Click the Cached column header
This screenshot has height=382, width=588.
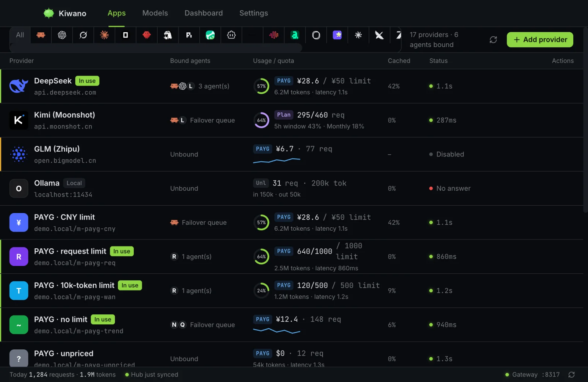coord(399,61)
